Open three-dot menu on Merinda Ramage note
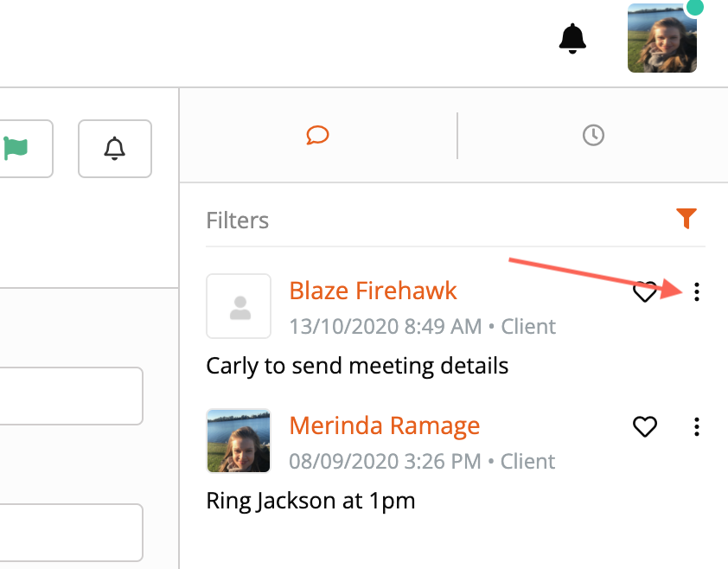 [x=697, y=426]
